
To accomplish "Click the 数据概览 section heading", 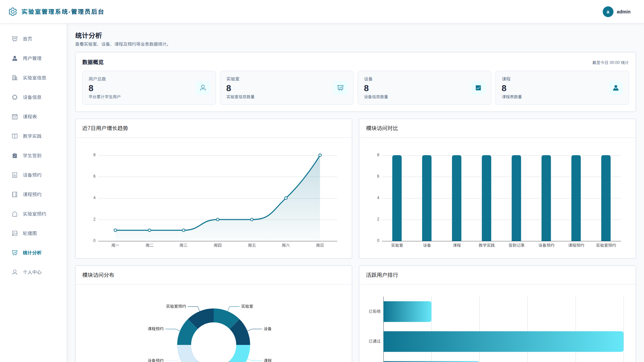I will coord(93,62).
